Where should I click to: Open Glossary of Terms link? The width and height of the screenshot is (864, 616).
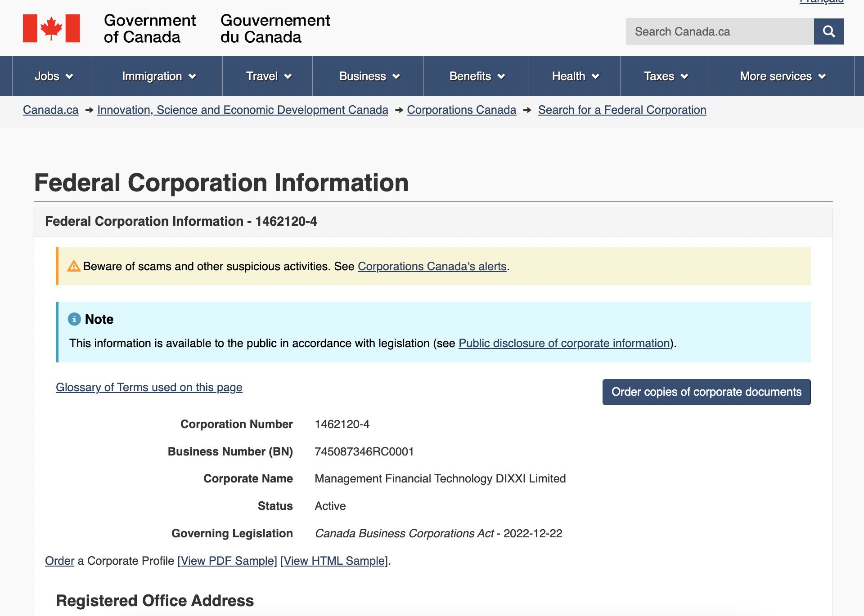[x=149, y=387]
